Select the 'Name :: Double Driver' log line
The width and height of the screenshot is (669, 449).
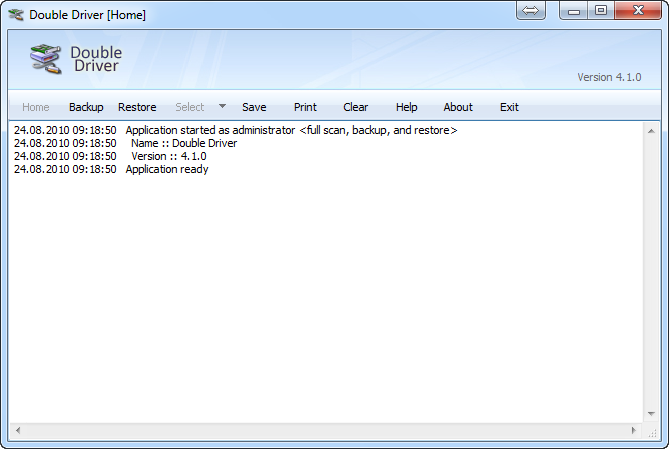pyautogui.click(x=125, y=143)
